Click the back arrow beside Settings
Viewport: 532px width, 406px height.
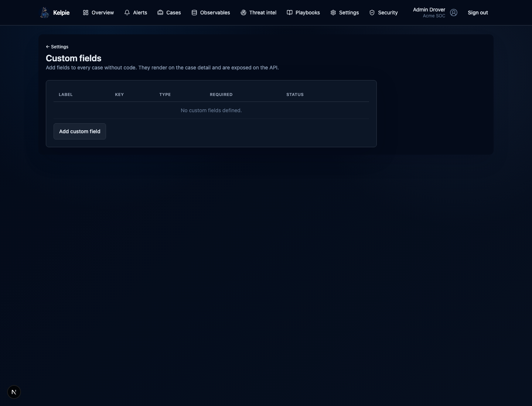(48, 47)
